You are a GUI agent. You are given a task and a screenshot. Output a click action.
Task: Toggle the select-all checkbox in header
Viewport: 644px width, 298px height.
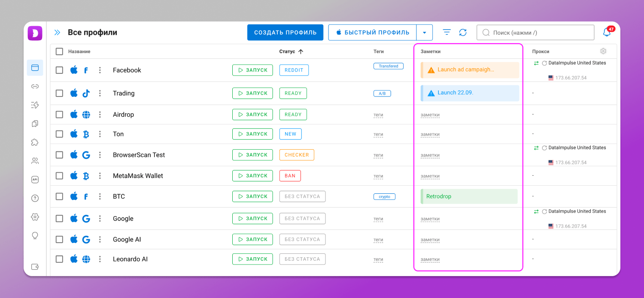point(60,51)
